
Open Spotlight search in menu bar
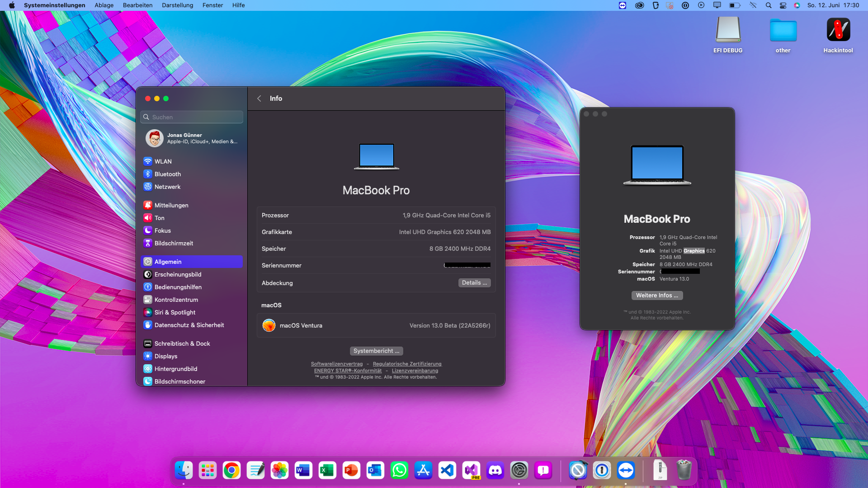point(769,5)
